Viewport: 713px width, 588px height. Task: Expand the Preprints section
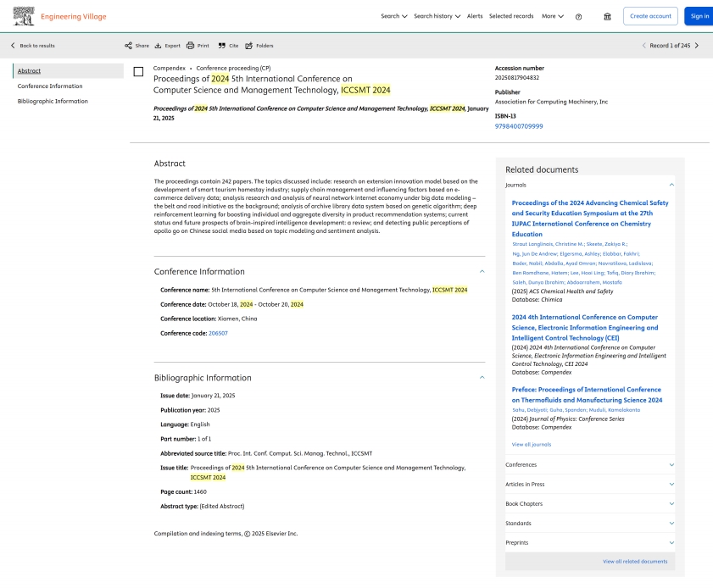(671, 542)
